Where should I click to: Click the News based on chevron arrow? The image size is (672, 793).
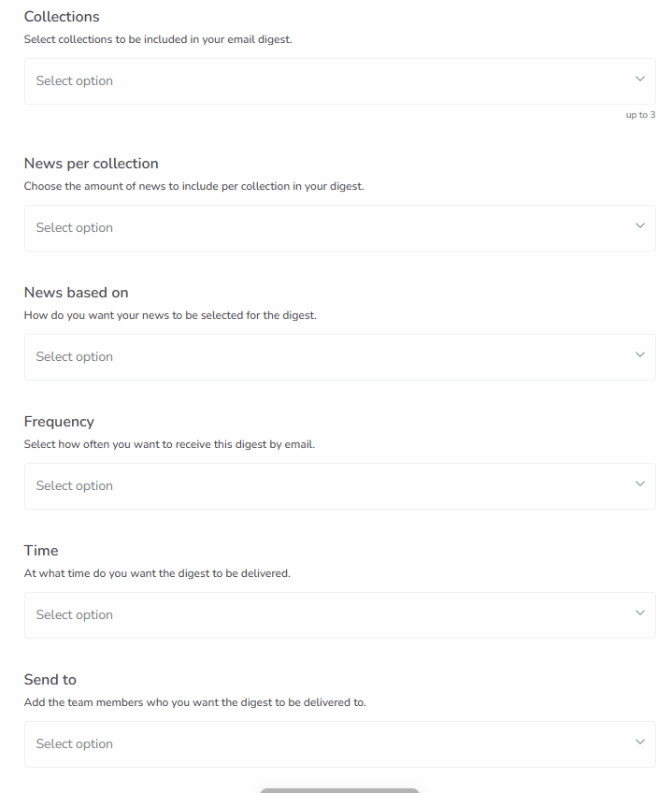[640, 354]
